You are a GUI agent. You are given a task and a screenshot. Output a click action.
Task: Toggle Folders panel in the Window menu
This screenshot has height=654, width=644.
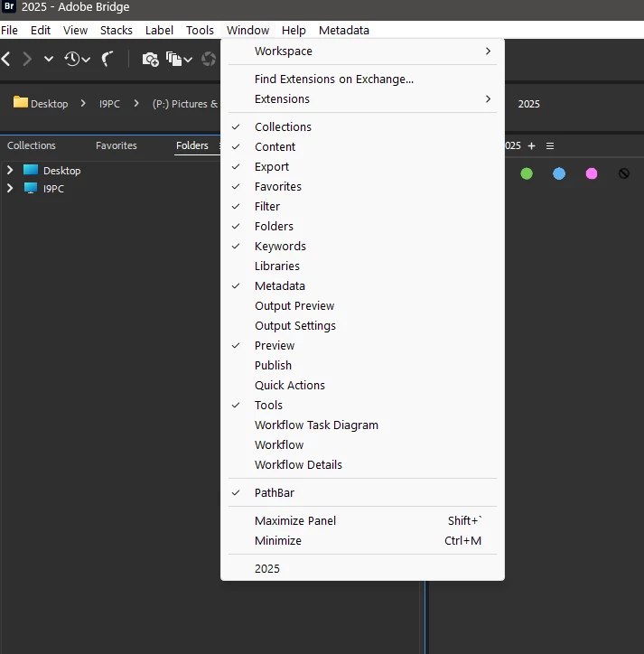coord(362,227)
